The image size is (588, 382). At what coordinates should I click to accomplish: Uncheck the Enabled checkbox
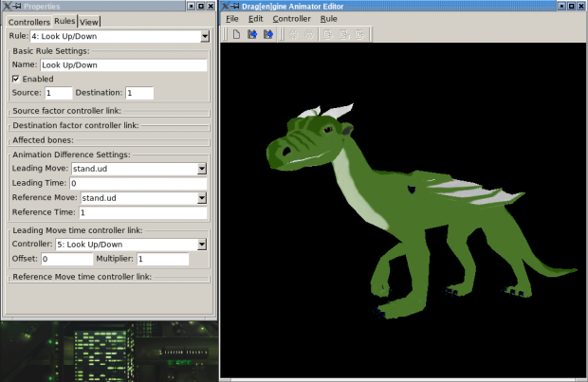16,79
